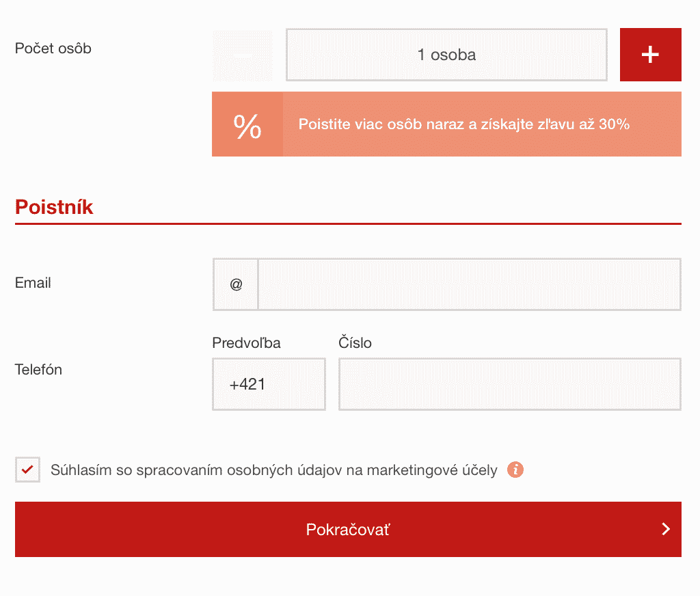700x596 pixels.
Task: Click the @ icon beside the email field
Action: (x=236, y=284)
